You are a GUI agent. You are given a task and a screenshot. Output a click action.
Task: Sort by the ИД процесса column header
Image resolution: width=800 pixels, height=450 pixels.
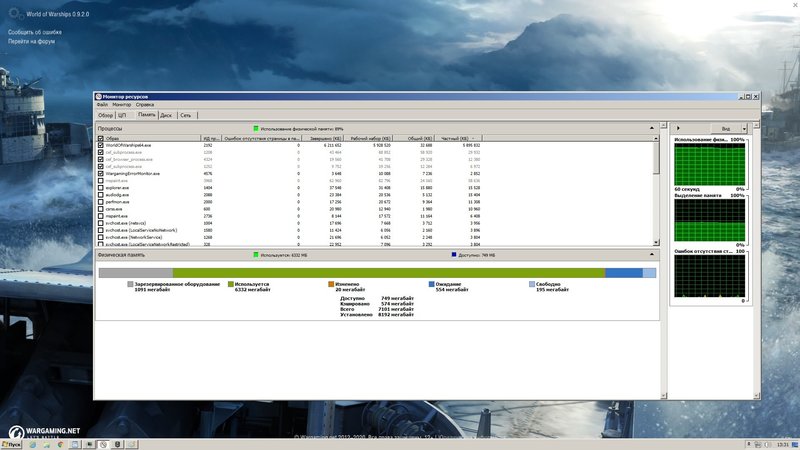pos(211,138)
